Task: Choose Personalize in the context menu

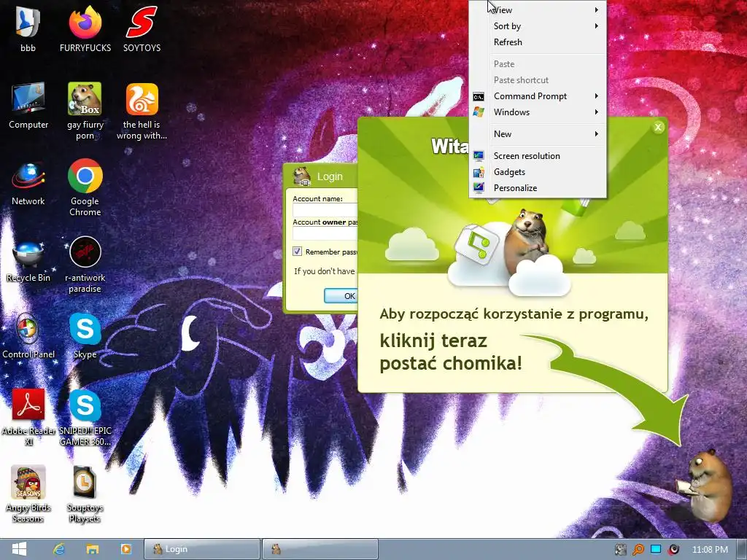Action: point(538,188)
